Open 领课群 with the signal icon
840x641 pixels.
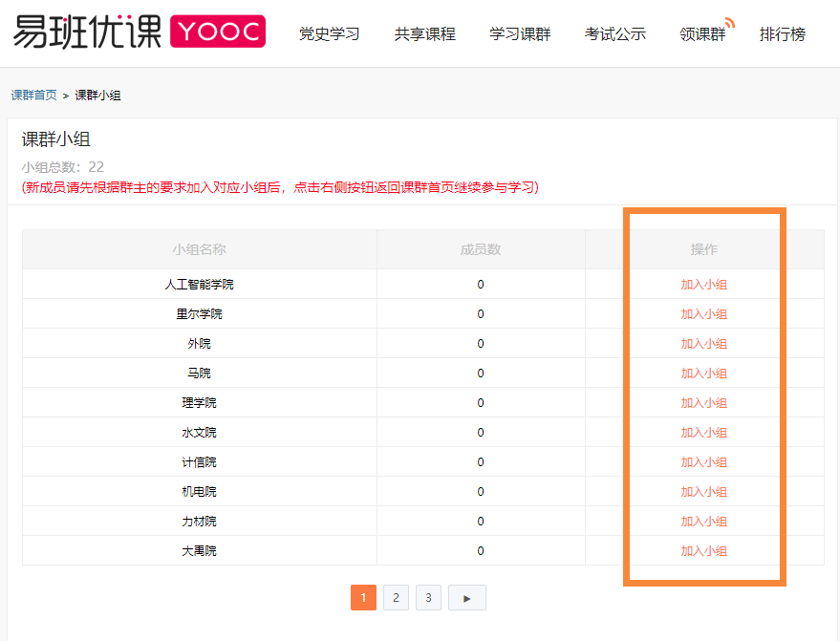[702, 34]
